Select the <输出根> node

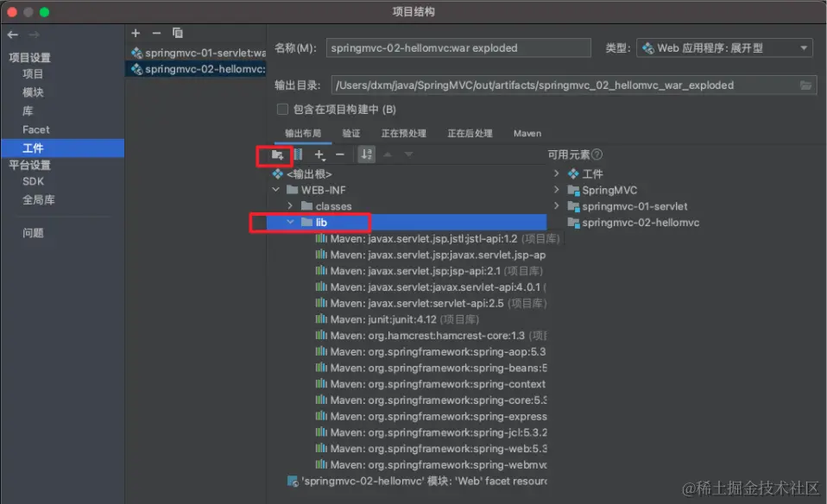(x=308, y=174)
